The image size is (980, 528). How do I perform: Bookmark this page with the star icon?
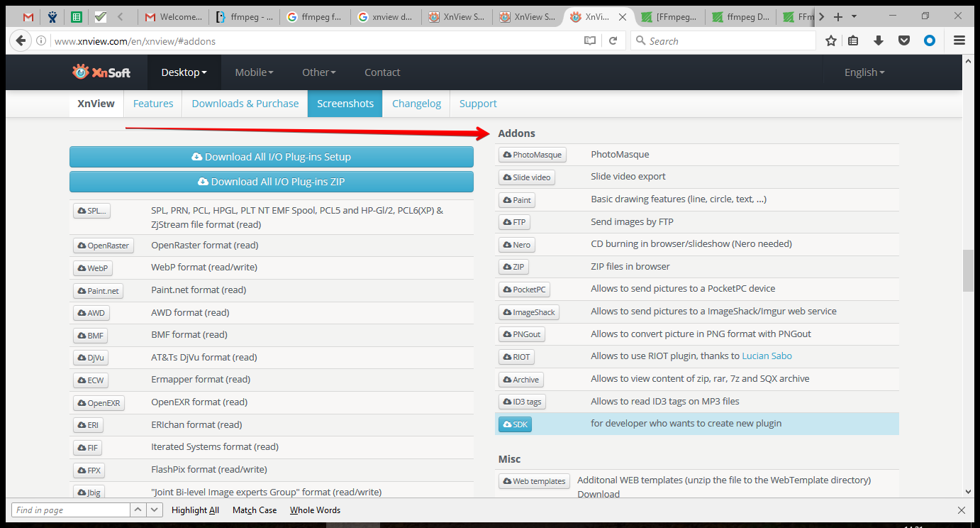[x=831, y=41]
